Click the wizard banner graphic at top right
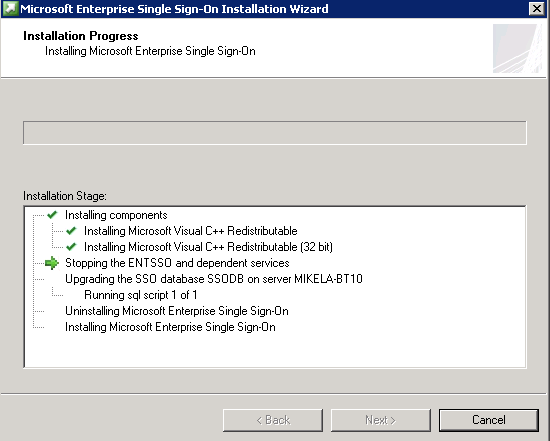550x441 pixels. pyautogui.click(x=517, y=48)
